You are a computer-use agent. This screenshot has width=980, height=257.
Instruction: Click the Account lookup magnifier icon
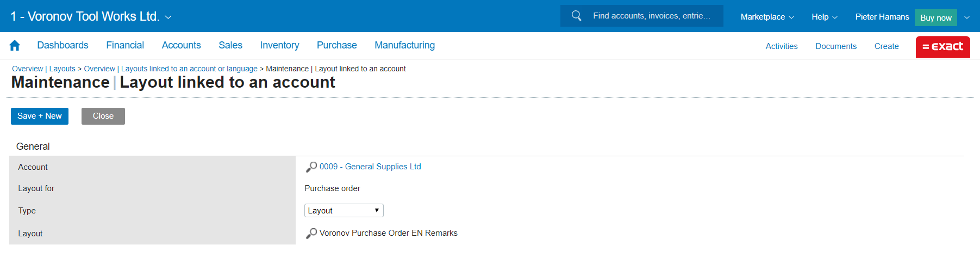(311, 167)
